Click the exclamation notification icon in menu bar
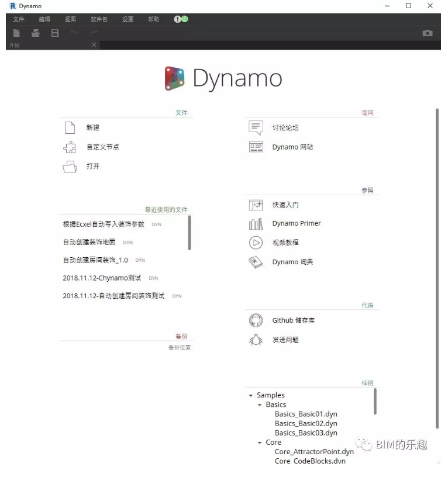 177,19
